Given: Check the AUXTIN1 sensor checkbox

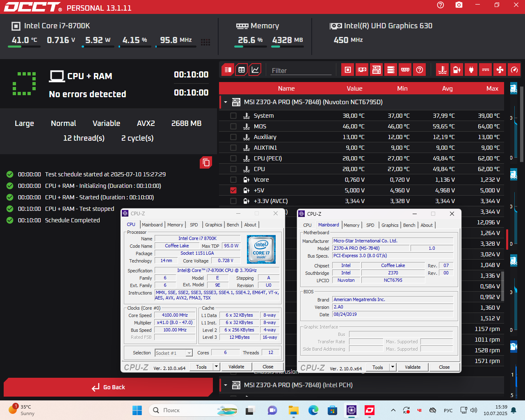Looking at the screenshot, I should (x=233, y=148).
